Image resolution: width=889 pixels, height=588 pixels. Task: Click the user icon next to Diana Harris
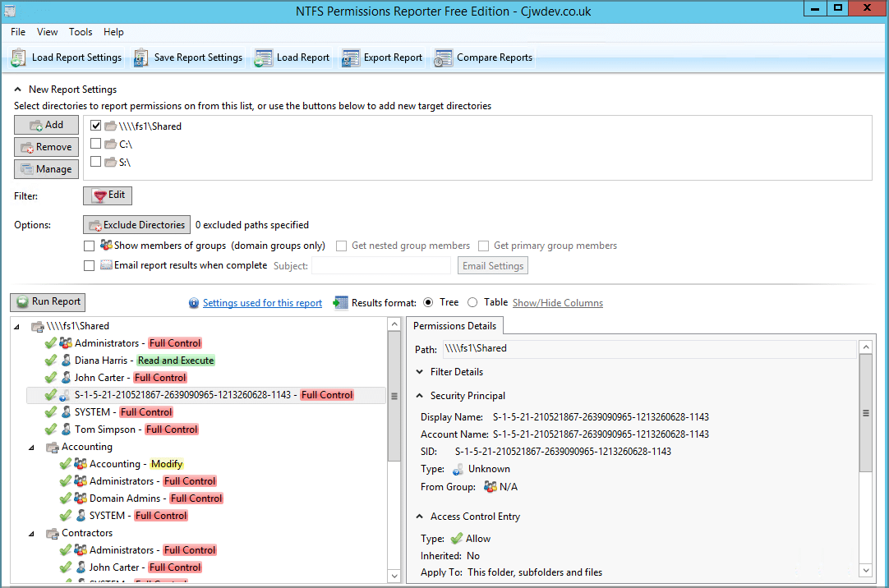(66, 361)
